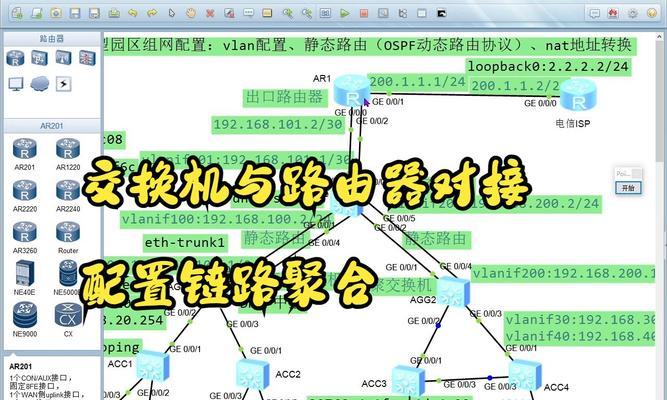Select the AR1 router on canvas
Viewport: 667px width, 400px height.
pos(352,90)
